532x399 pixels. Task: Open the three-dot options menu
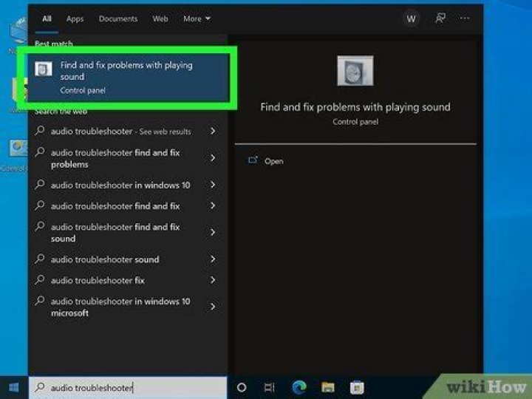tap(465, 19)
